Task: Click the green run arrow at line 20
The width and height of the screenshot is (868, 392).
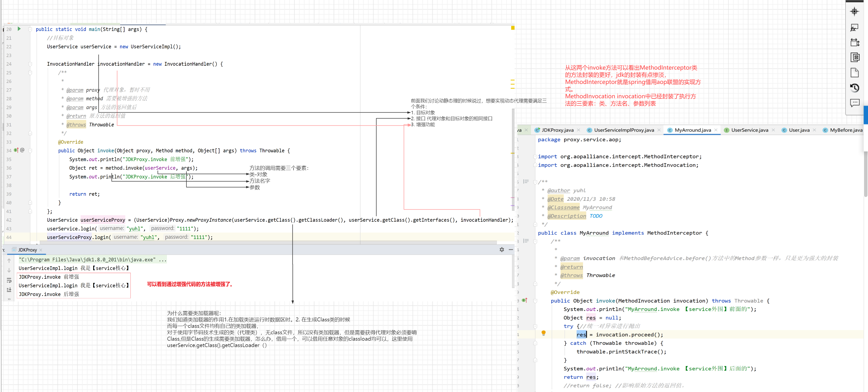Action: (19, 29)
